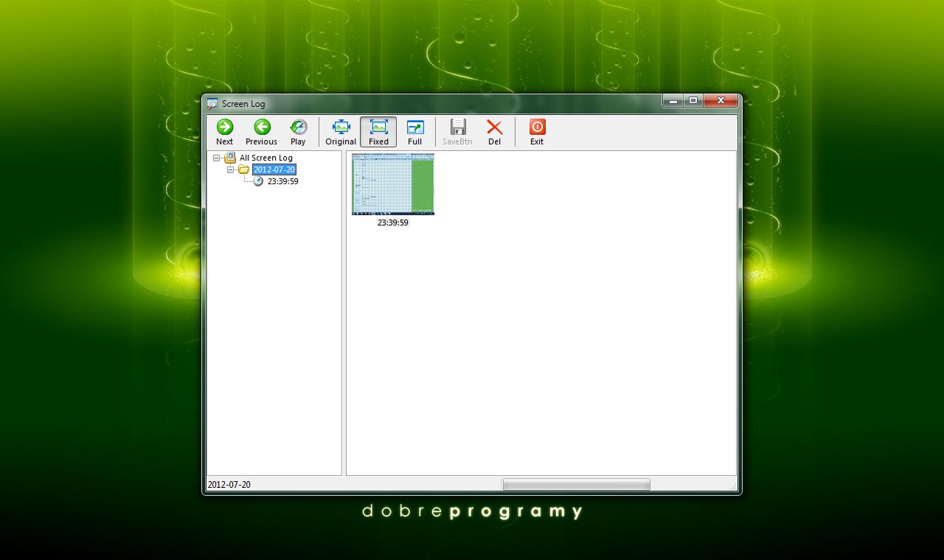
Task: Click the status bar progress bar
Action: (576, 484)
